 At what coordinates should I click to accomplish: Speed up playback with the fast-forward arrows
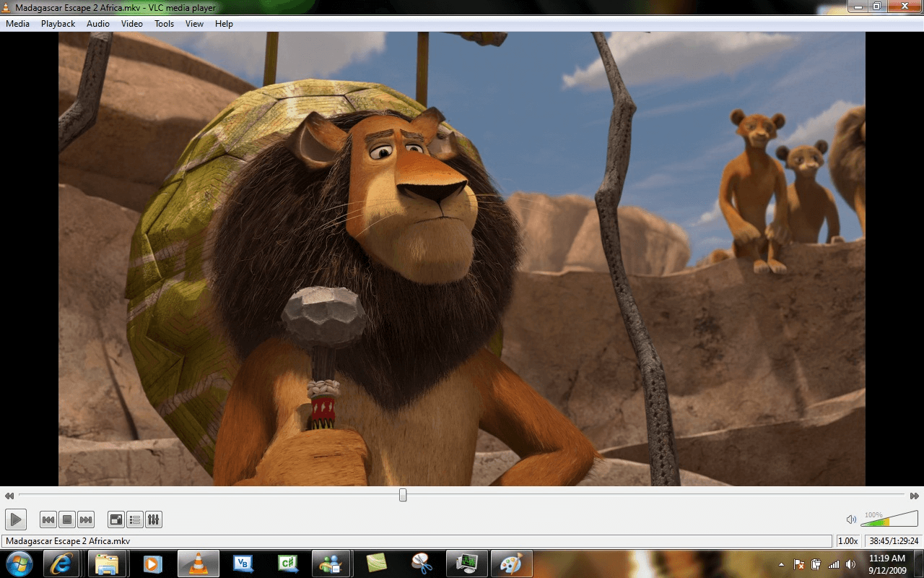pos(914,496)
